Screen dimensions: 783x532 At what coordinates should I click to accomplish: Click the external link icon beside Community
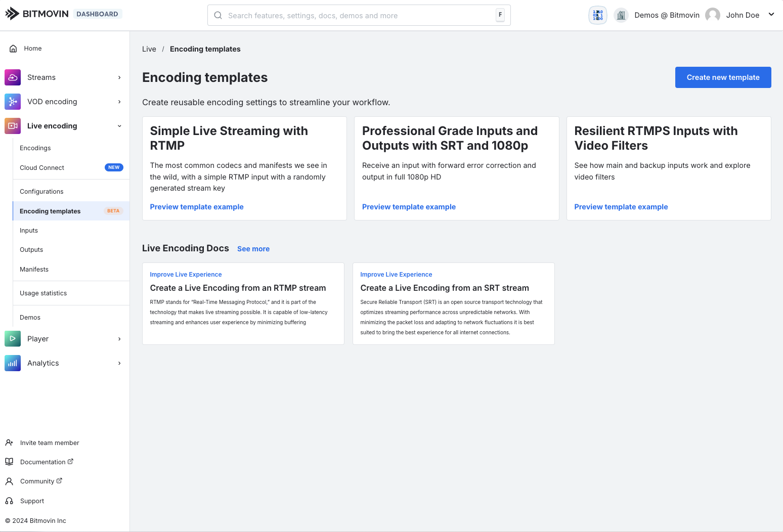coord(59,480)
